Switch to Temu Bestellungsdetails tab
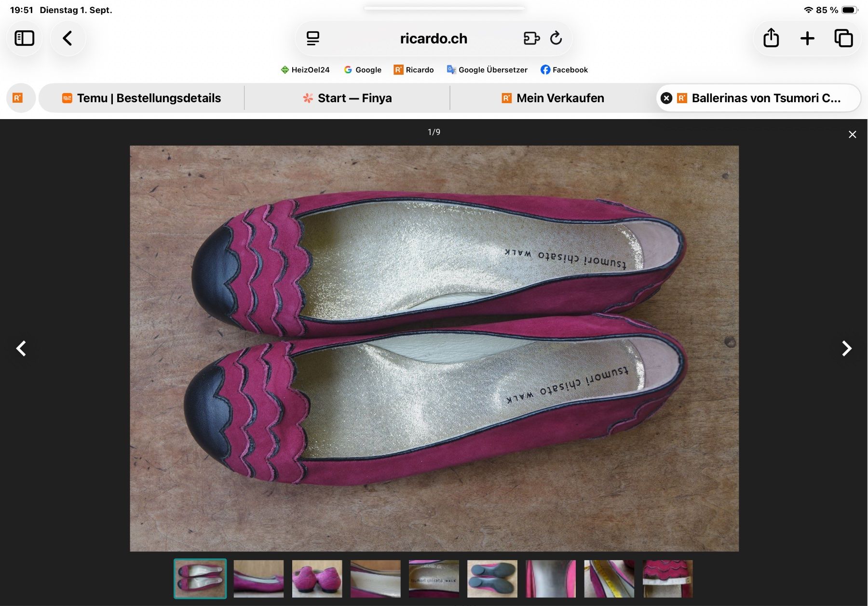This screenshot has width=868, height=606. (x=141, y=98)
